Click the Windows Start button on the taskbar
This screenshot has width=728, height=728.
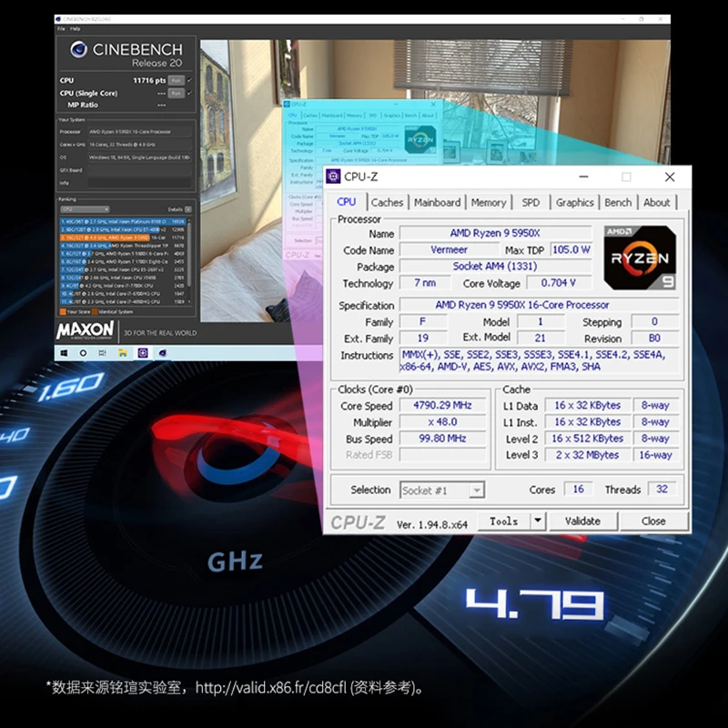point(64,353)
